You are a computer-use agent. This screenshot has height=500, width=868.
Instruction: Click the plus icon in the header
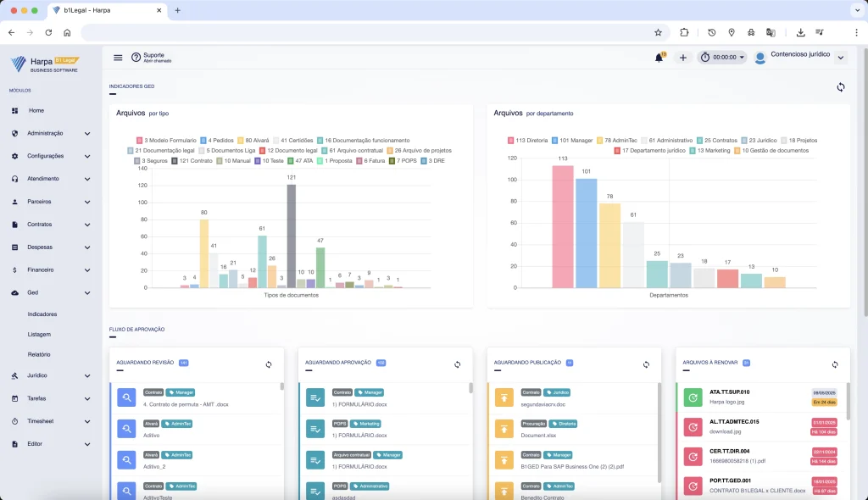(683, 58)
